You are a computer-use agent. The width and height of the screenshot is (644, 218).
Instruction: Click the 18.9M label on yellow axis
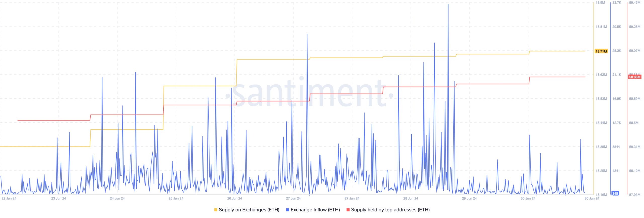click(x=600, y=3)
